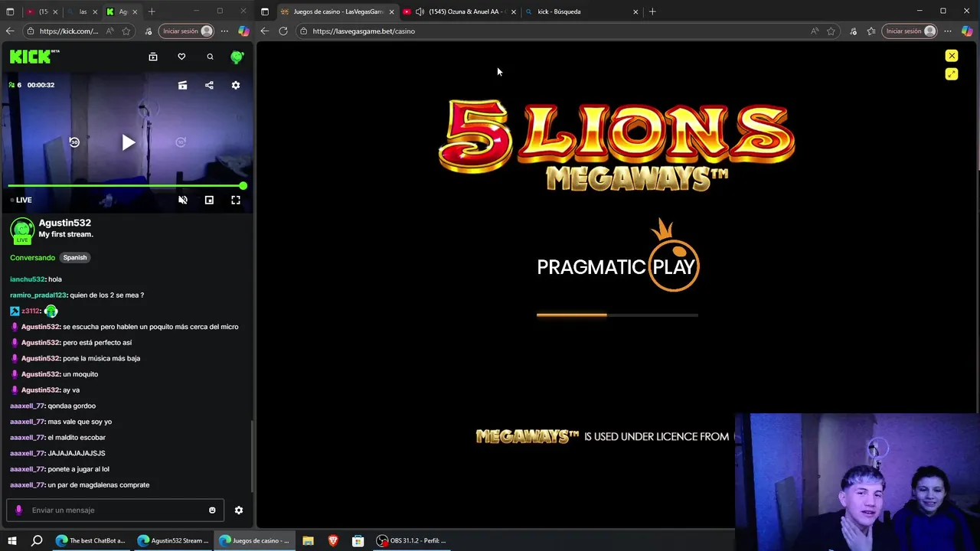Click chat user z3112
The width and height of the screenshot is (980, 551).
point(30,311)
